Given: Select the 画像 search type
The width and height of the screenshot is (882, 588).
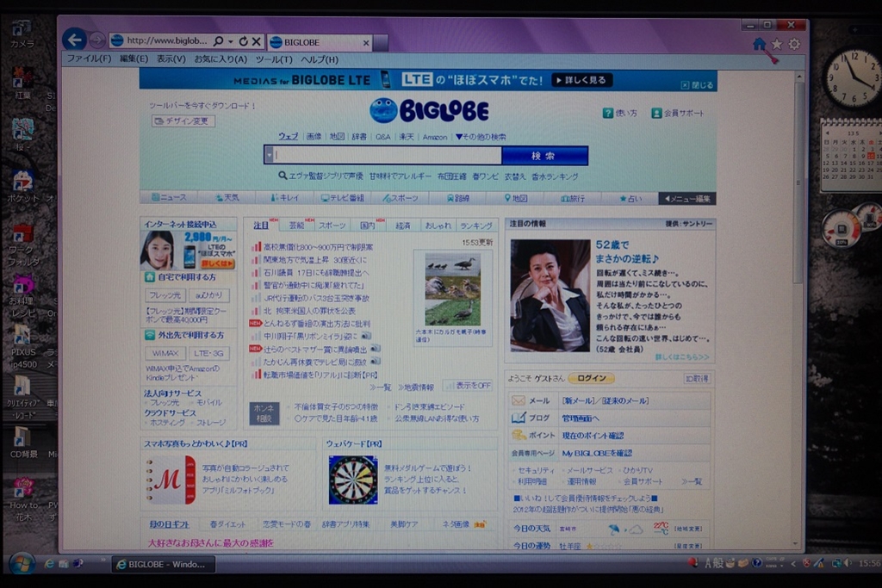Looking at the screenshot, I should [314, 137].
